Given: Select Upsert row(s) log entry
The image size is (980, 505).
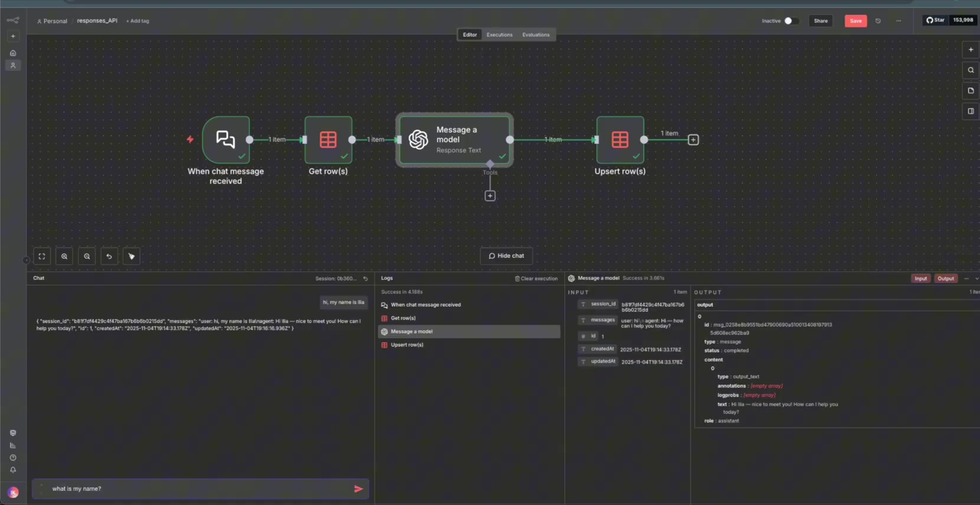Looking at the screenshot, I should (x=469, y=345).
